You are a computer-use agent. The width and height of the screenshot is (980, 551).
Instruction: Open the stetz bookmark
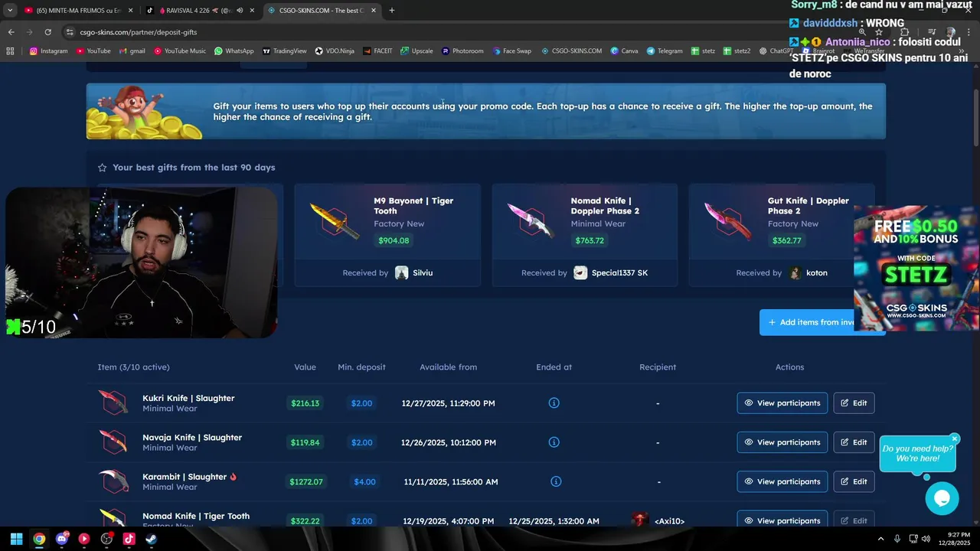703,51
